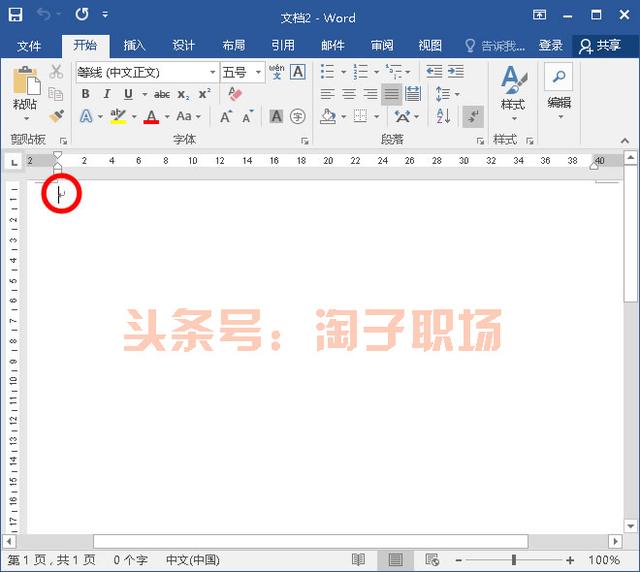Cut selection with the scissors icon

tap(56, 72)
